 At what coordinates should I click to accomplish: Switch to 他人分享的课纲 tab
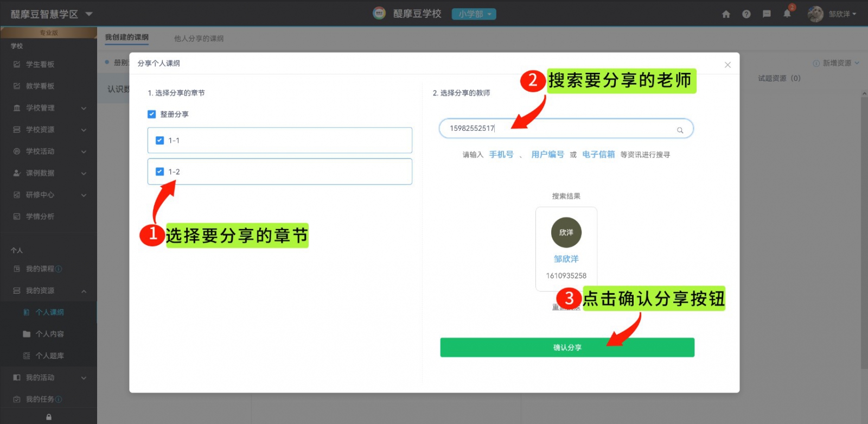[199, 39]
